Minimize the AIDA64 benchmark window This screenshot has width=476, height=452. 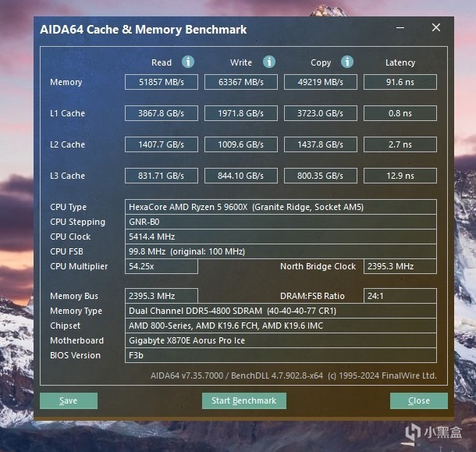[x=400, y=27]
